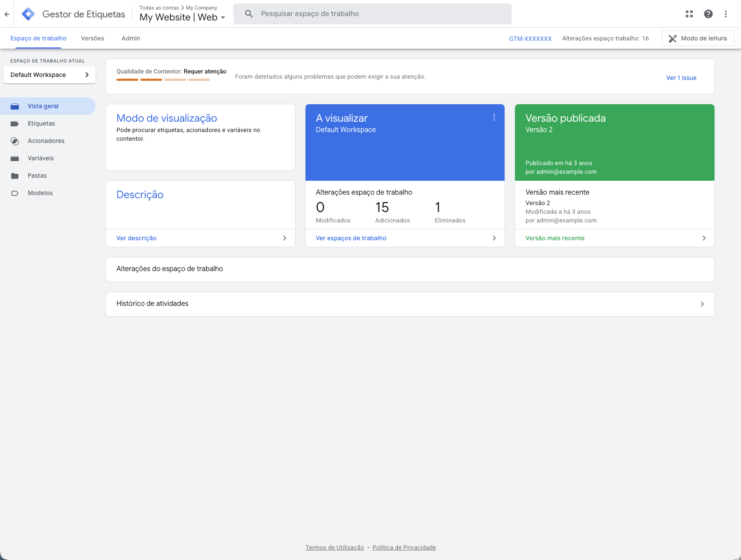This screenshot has height=560, width=741.
Task: Open the Modo de visualização heading link
Action: pos(167,118)
